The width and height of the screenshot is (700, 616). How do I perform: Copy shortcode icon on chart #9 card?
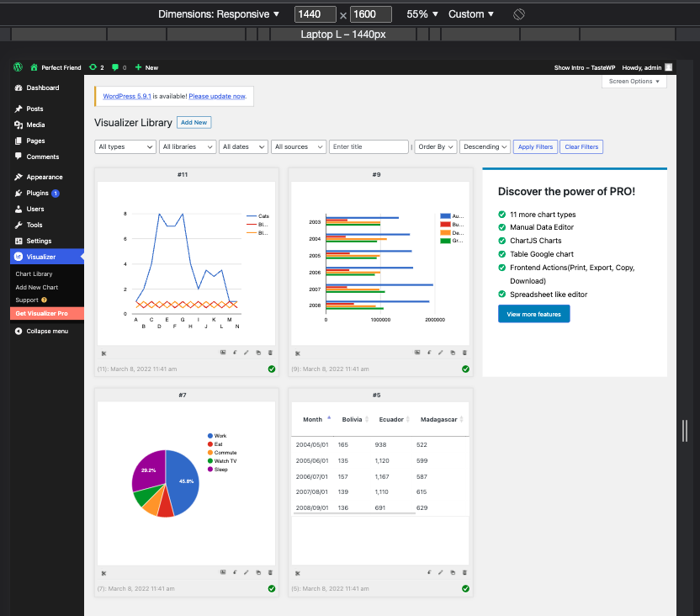click(x=297, y=353)
